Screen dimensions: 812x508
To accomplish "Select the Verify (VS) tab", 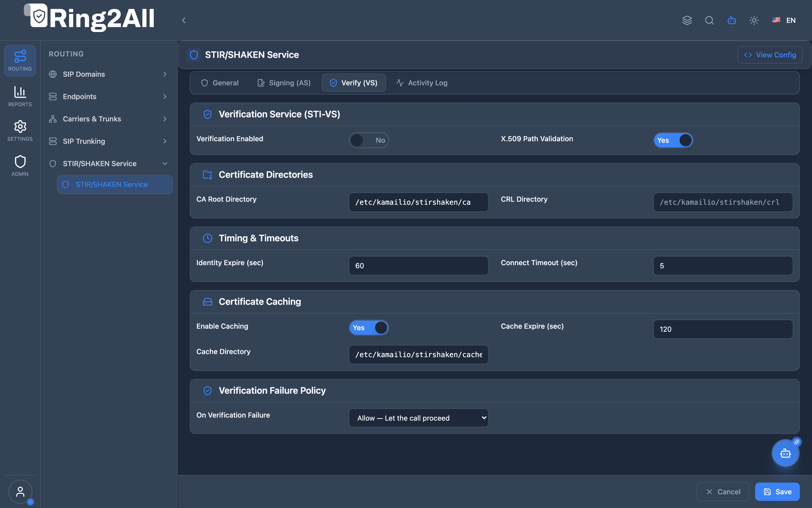I will (354, 83).
